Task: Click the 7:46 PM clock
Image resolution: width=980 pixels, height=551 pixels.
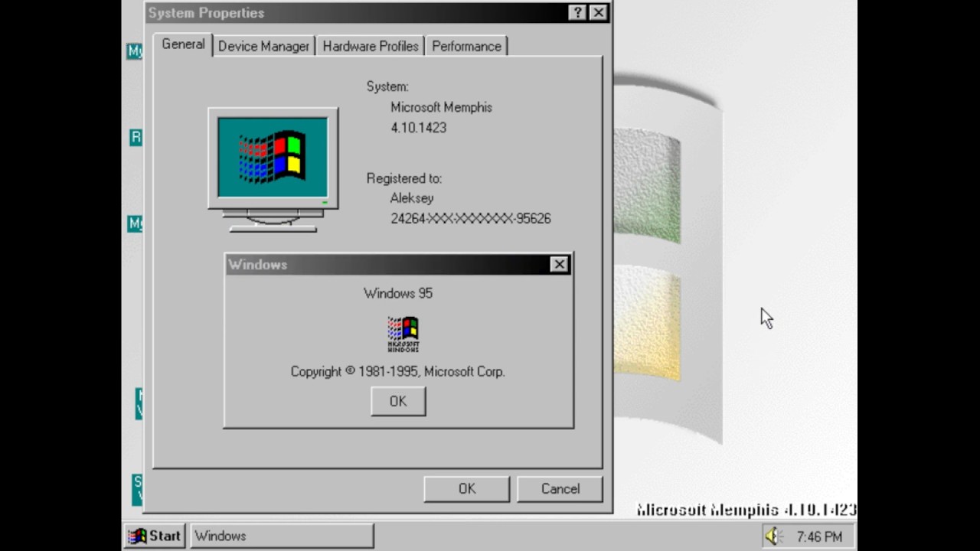Action: (819, 536)
